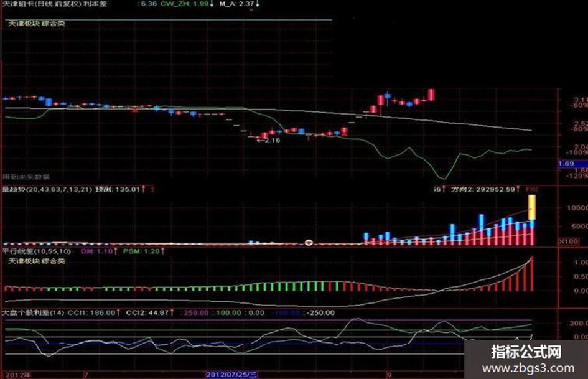Click the green 100.00 level label
This screenshot has height=379, width=588.
click(228, 312)
